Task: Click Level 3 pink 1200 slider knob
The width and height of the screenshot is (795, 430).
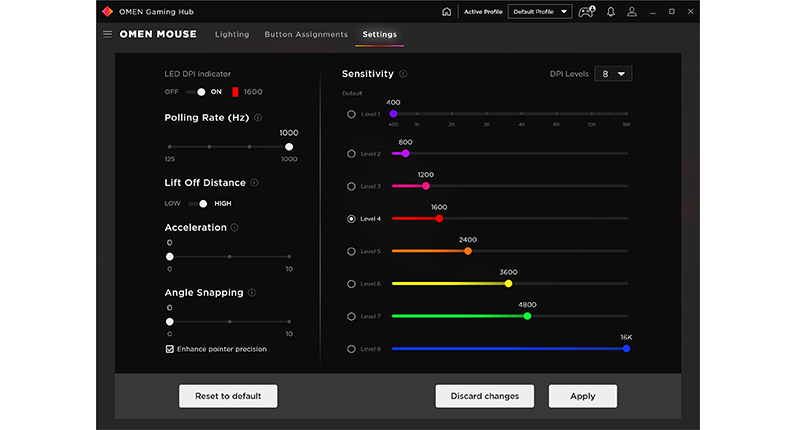Action: coord(426,186)
